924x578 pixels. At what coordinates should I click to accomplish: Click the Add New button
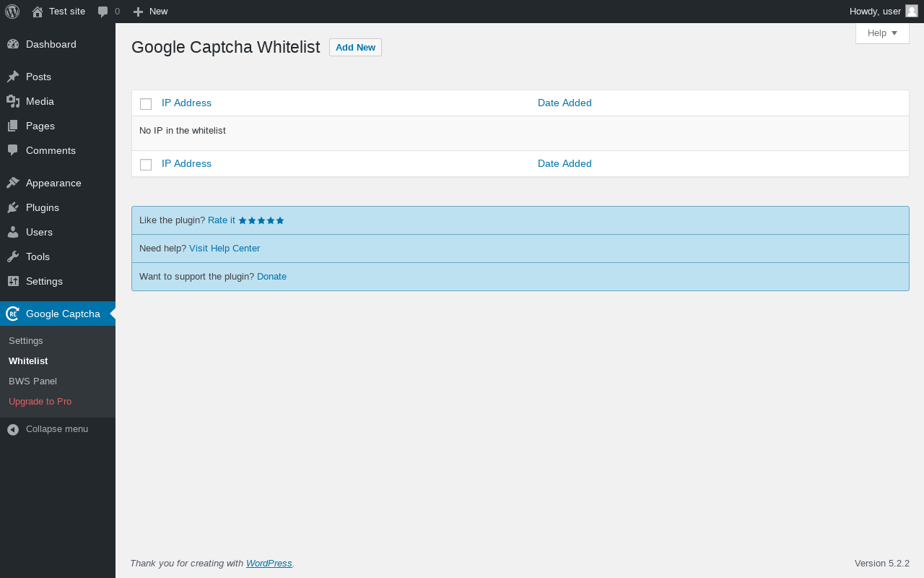point(355,48)
